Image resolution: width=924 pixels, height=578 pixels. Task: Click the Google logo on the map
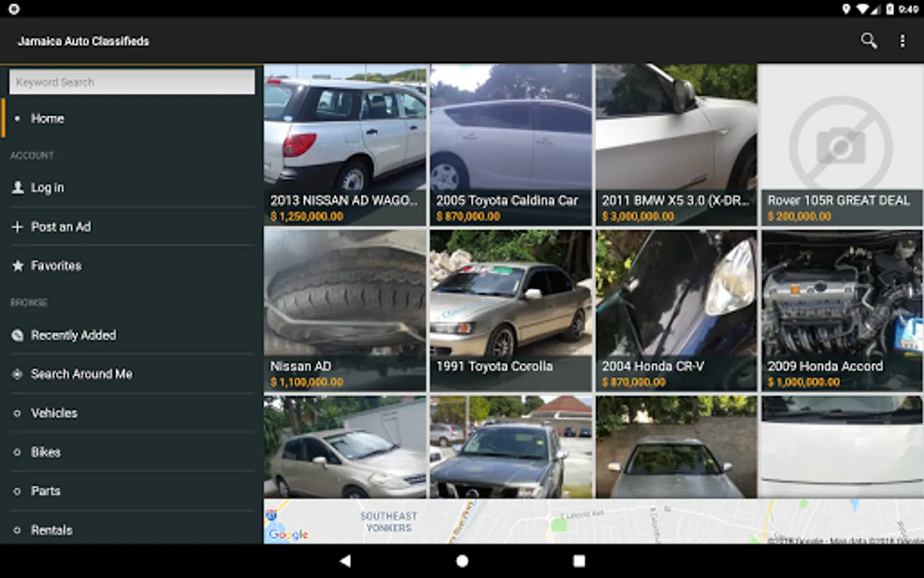(x=288, y=534)
